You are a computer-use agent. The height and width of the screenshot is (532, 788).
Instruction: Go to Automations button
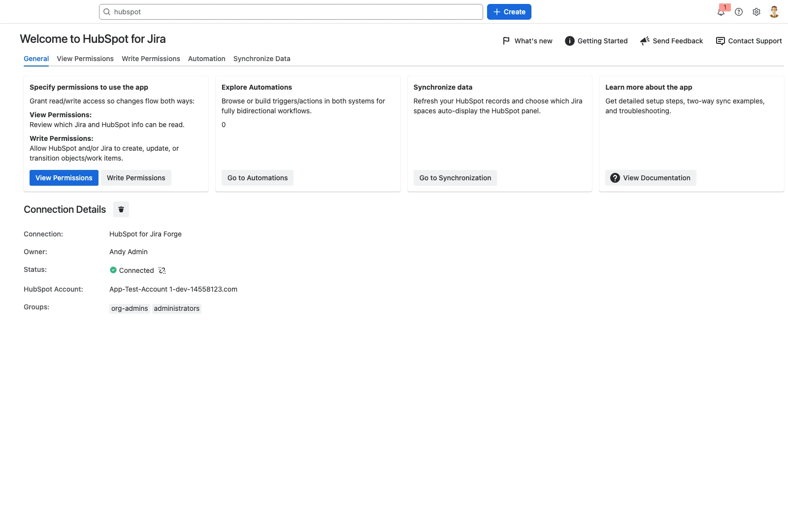click(258, 178)
